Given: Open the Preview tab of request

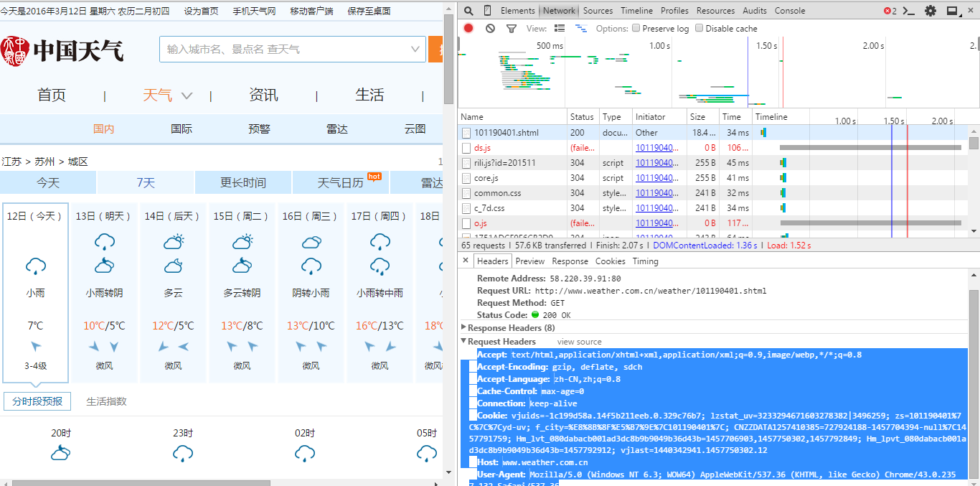Looking at the screenshot, I should (530, 261).
